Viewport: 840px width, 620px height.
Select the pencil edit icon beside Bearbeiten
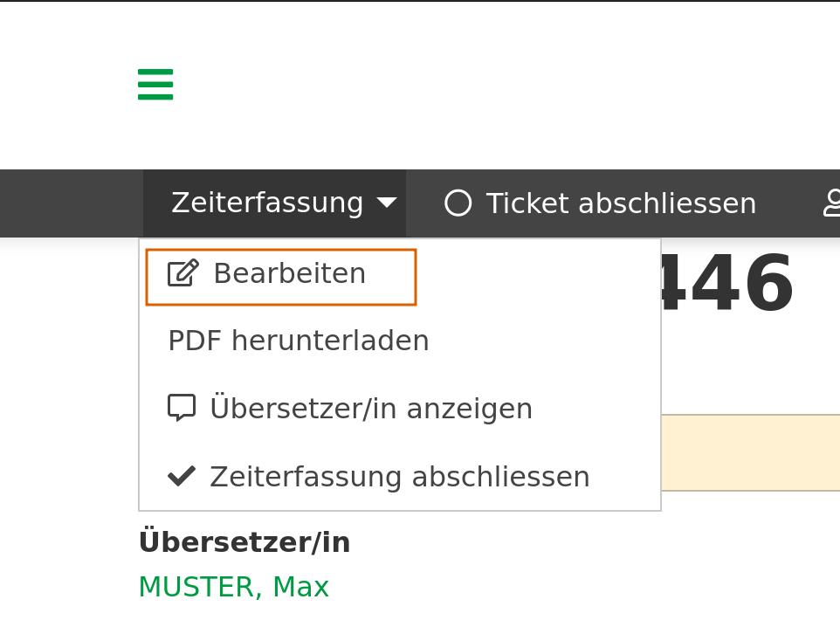click(181, 272)
